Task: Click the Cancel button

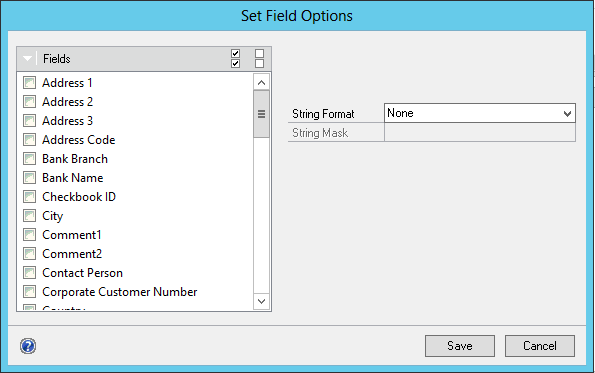Action: tap(540, 346)
